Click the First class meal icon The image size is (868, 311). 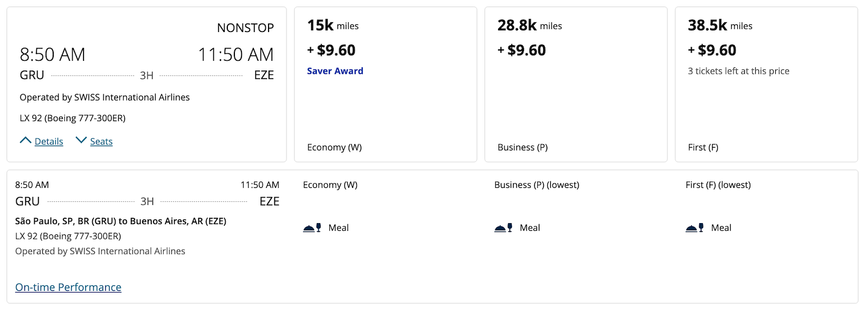pyautogui.click(x=695, y=228)
